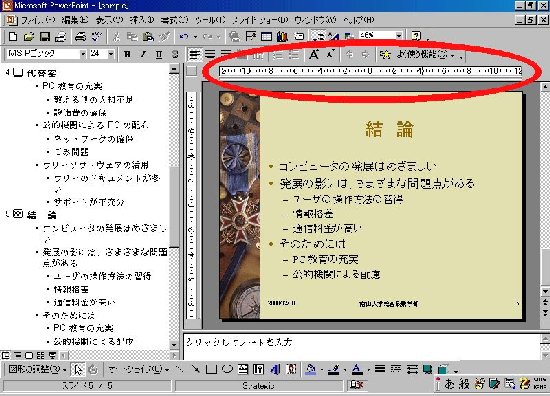Open the fill color dropdown arrow

click(x=322, y=370)
